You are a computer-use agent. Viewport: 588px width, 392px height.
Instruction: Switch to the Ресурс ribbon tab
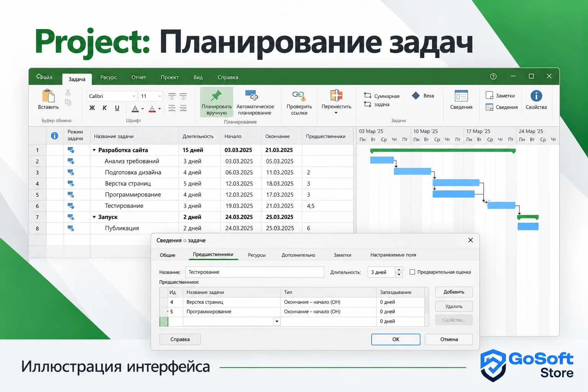point(109,77)
